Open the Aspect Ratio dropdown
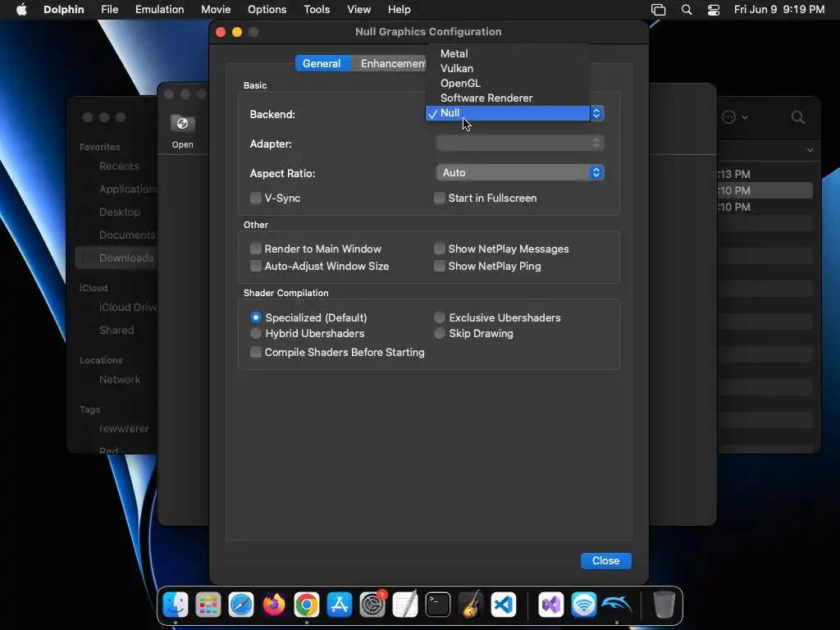840x630 pixels. [520, 172]
